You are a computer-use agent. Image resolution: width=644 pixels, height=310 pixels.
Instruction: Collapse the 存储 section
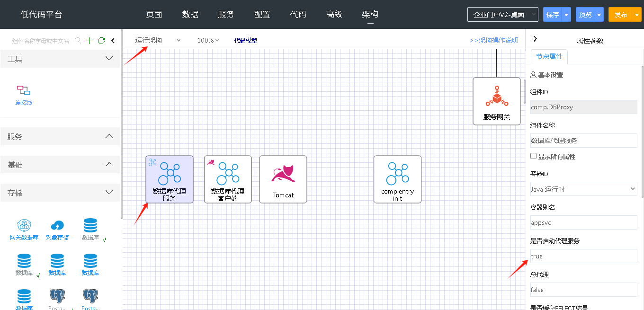pyautogui.click(x=61, y=193)
